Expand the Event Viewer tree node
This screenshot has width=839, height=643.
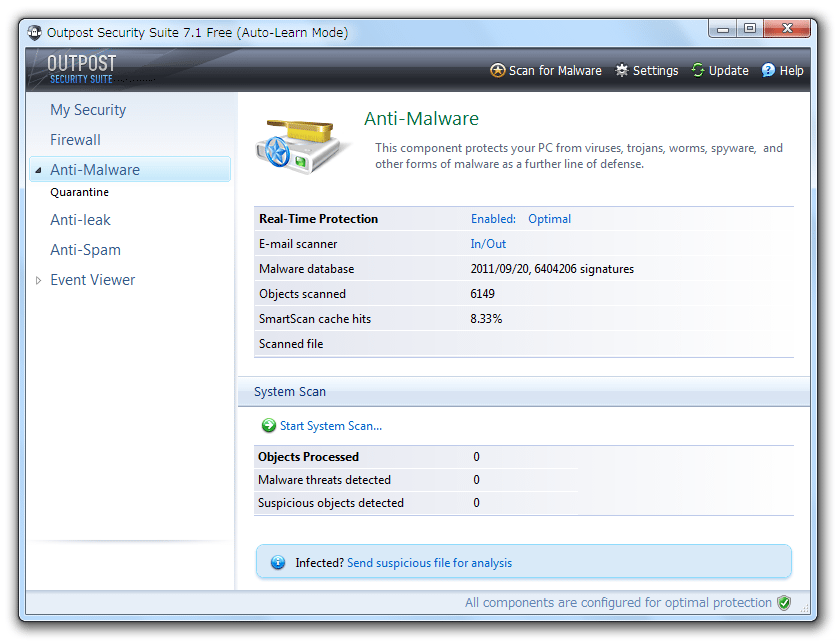pos(38,280)
